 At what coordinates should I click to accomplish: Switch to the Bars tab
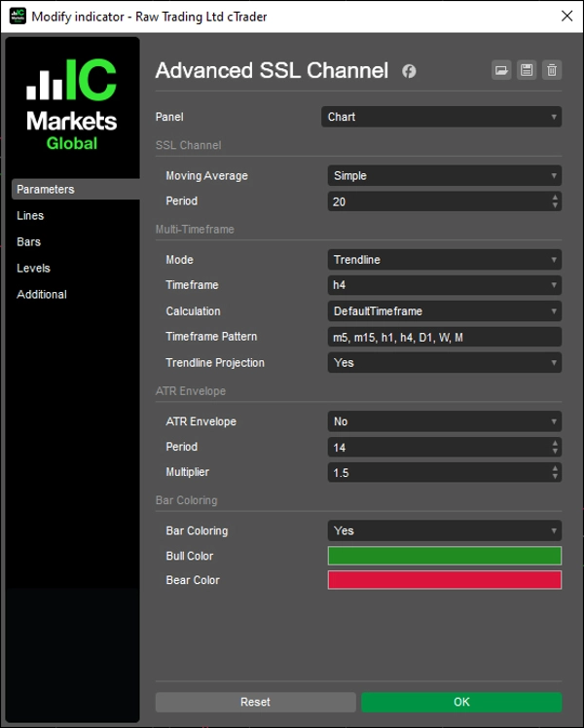click(x=29, y=242)
